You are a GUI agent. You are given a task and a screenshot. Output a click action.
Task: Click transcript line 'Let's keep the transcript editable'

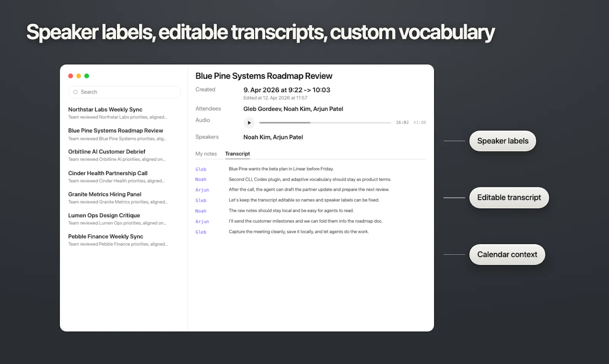click(304, 200)
